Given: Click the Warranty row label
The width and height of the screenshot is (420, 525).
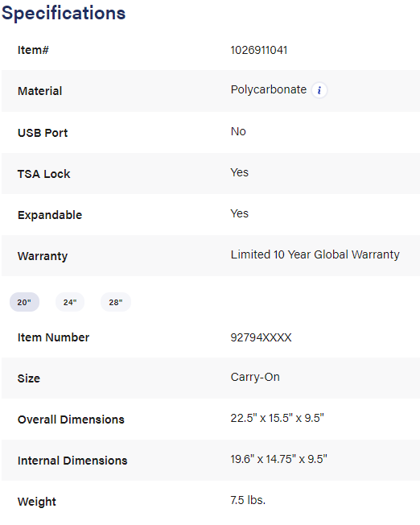Looking at the screenshot, I should click(43, 256).
